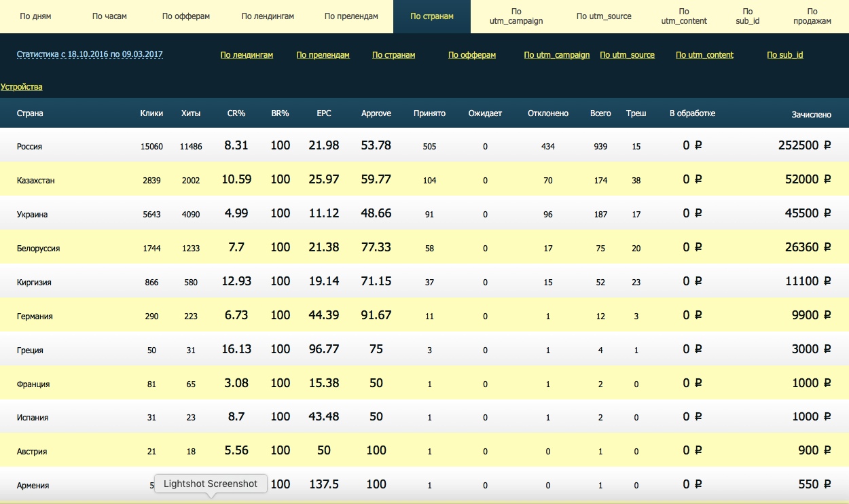Select the Украина country row

(x=424, y=213)
